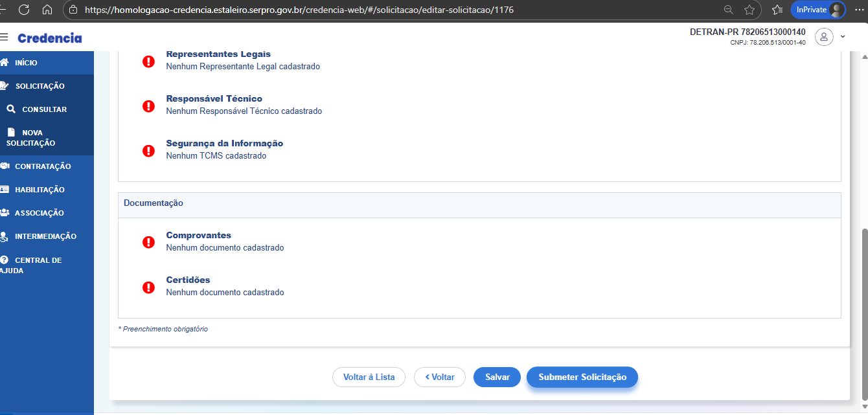Open the Comprovantes documentation link
Screen dimensions: 868x415
click(x=198, y=235)
